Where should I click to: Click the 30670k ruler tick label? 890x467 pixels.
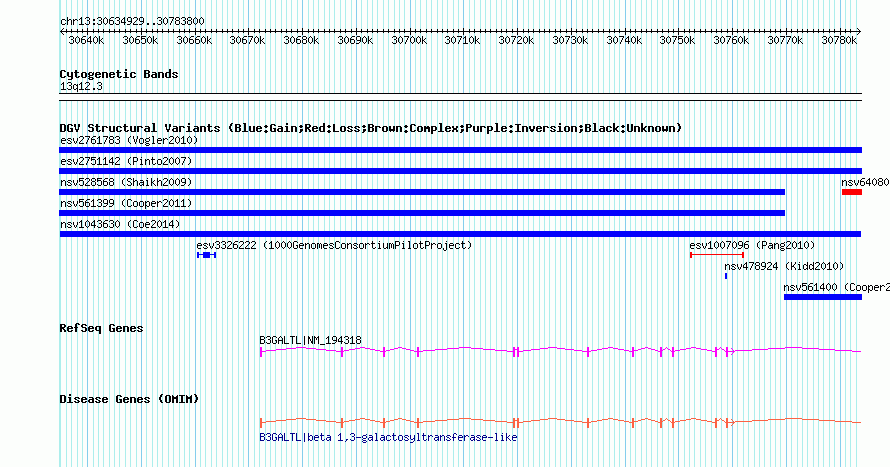(x=247, y=40)
